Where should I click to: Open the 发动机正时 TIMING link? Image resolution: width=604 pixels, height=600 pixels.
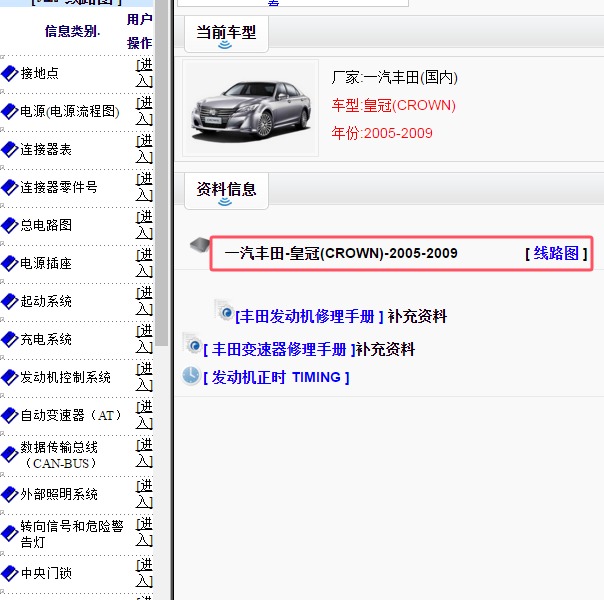(276, 377)
